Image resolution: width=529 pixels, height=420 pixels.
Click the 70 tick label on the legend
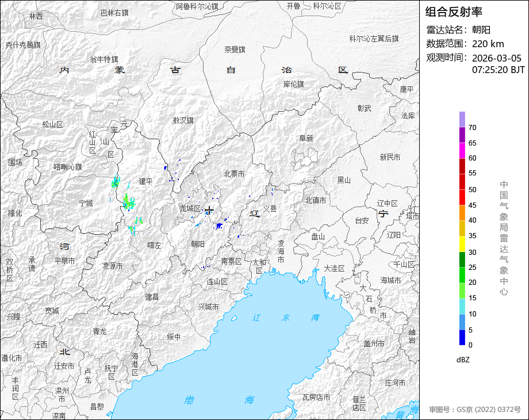pyautogui.click(x=472, y=128)
